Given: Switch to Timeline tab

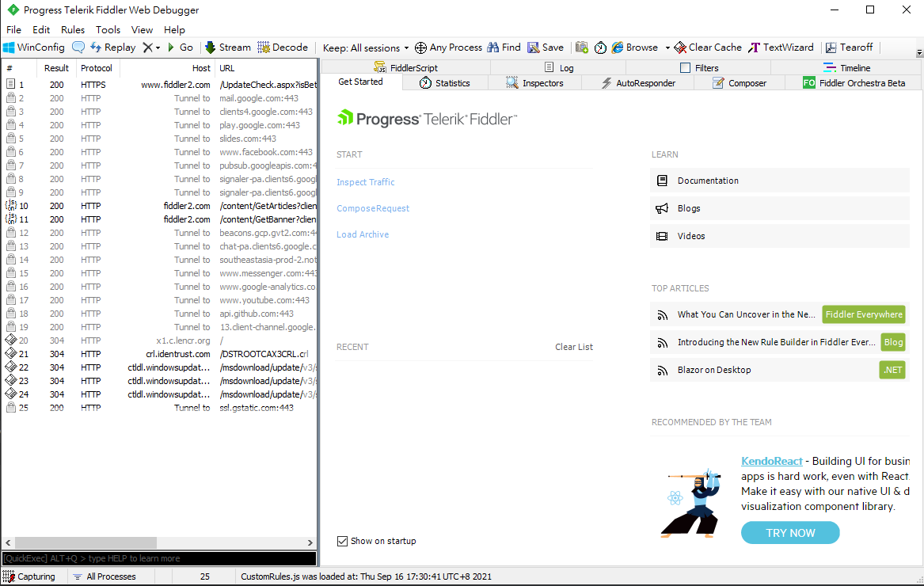Looking at the screenshot, I should [847, 68].
